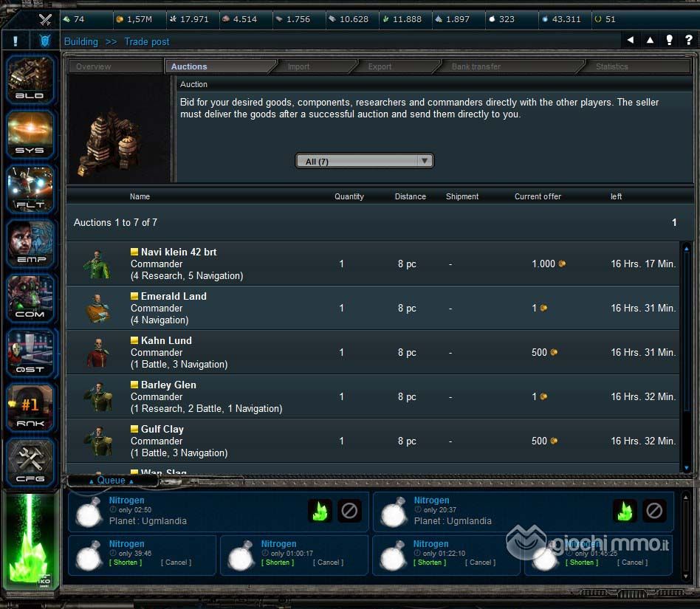Open the QST quests menu in sidebar
This screenshot has height=609, width=700.
pos(30,354)
